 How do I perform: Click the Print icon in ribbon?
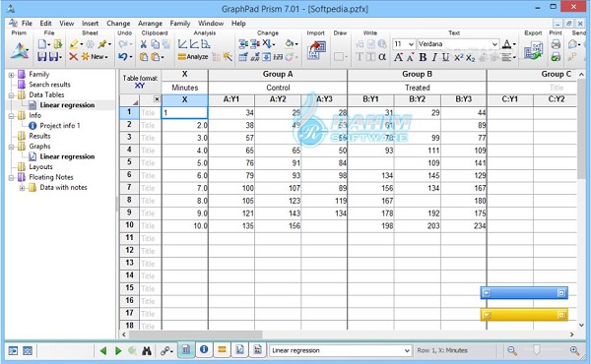pos(556,44)
